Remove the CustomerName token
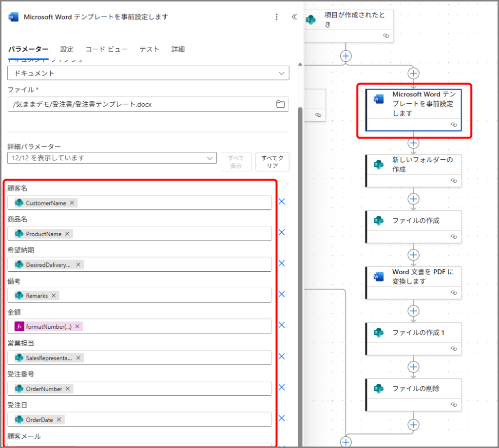499x448 pixels. [72, 203]
